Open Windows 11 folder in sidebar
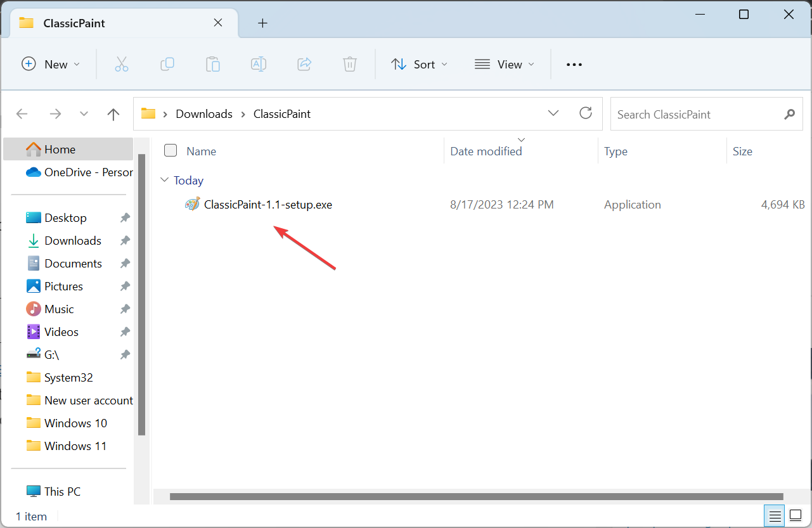 [67, 446]
